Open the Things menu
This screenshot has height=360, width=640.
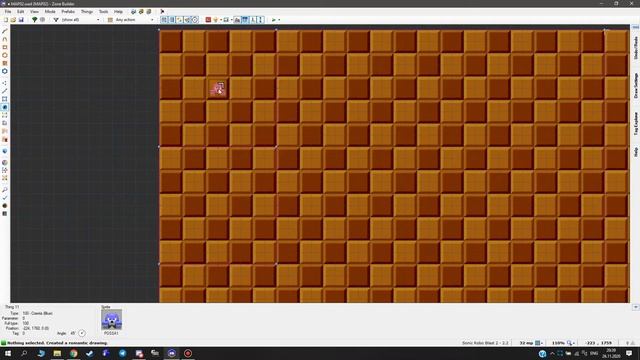[87, 12]
